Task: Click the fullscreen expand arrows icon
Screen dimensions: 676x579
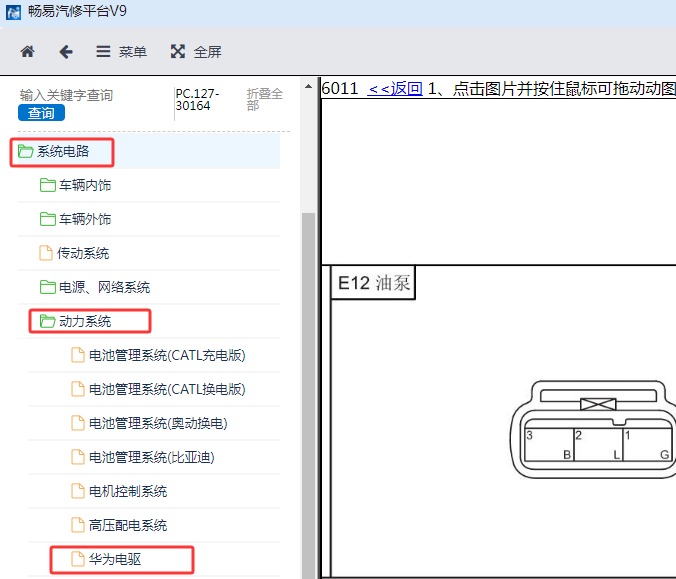Action: 178,51
